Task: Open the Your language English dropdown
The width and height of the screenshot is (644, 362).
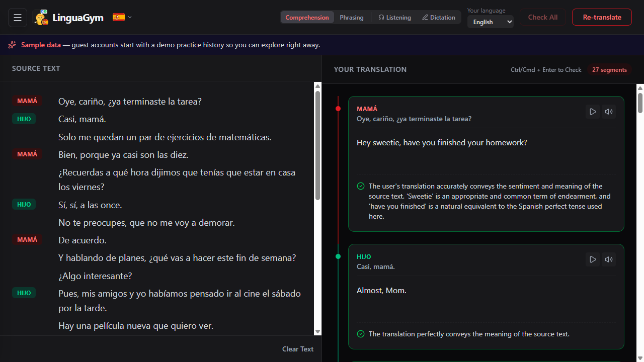Action: click(x=491, y=22)
